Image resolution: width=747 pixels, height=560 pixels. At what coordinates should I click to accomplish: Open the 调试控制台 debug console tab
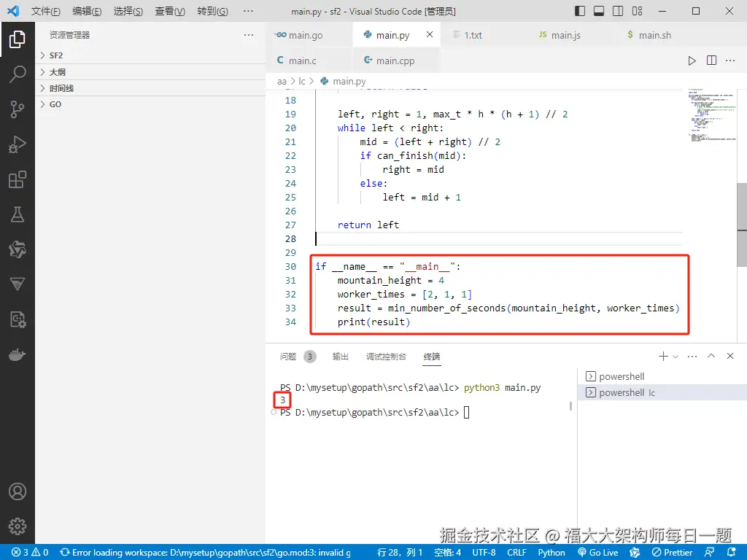[x=386, y=356]
